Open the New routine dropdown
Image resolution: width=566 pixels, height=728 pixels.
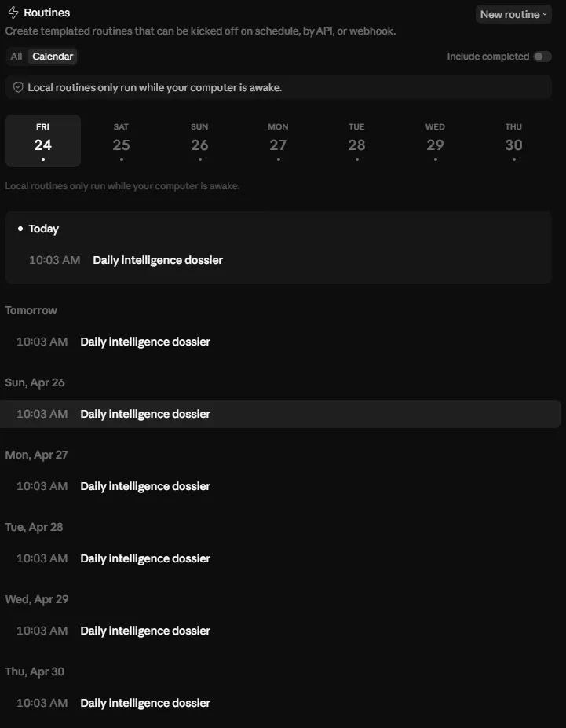click(x=513, y=14)
